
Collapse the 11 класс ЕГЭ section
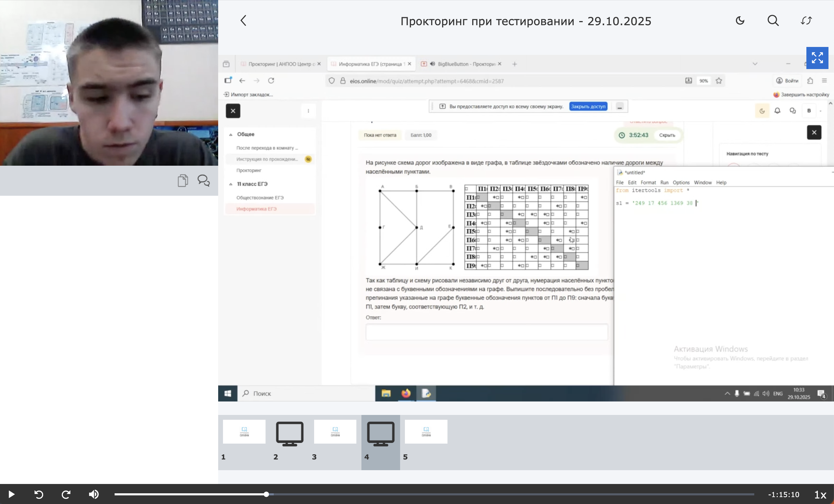pyautogui.click(x=231, y=184)
